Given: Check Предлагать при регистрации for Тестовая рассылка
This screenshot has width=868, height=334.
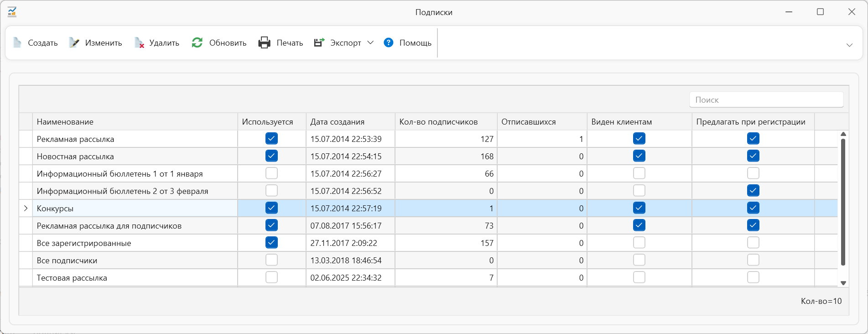Looking at the screenshot, I should (x=753, y=277).
